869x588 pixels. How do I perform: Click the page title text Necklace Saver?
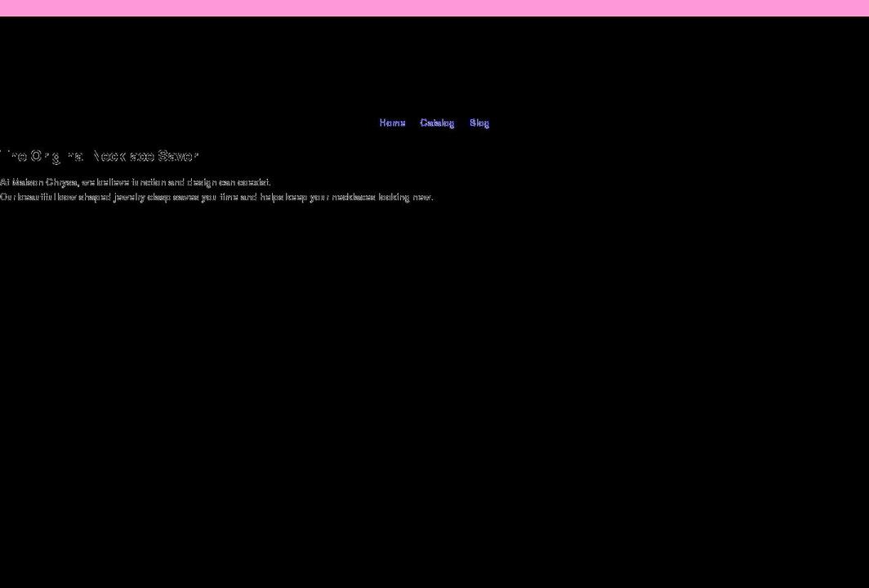tap(145, 155)
